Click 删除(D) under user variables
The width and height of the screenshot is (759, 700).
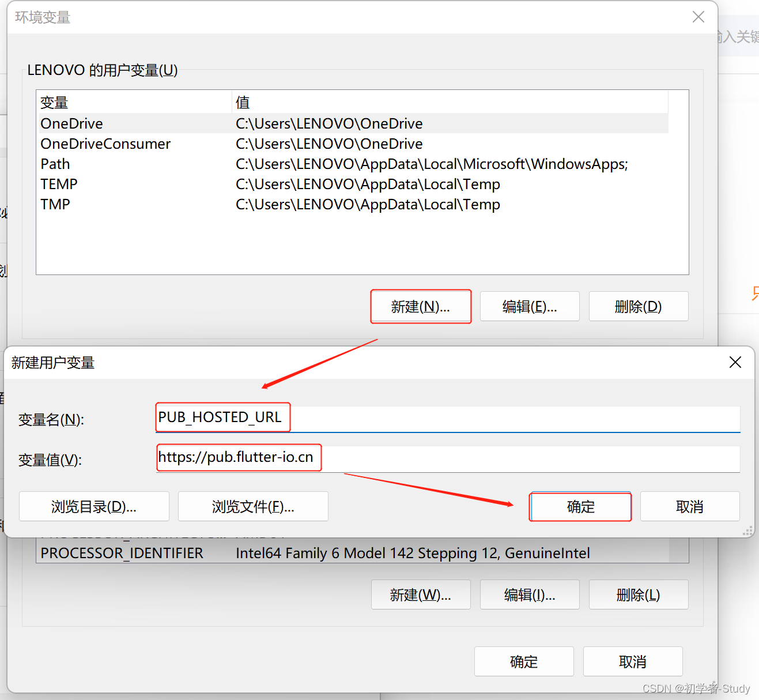(x=639, y=306)
